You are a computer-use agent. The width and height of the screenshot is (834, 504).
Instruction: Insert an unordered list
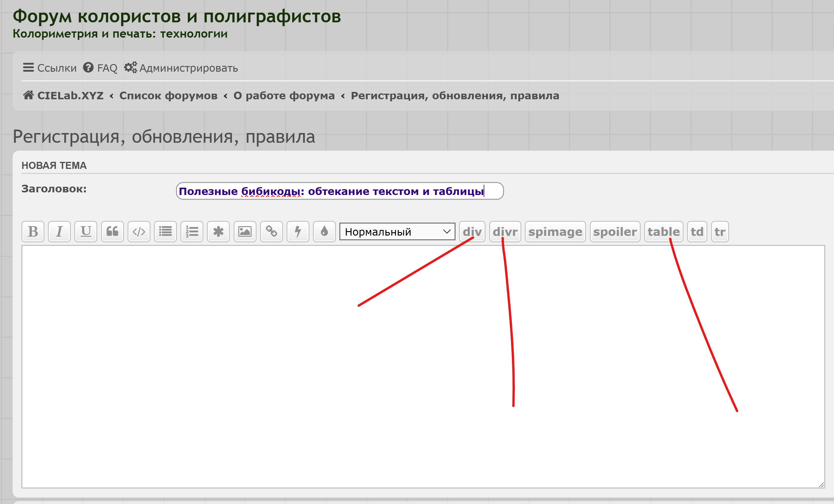click(165, 232)
